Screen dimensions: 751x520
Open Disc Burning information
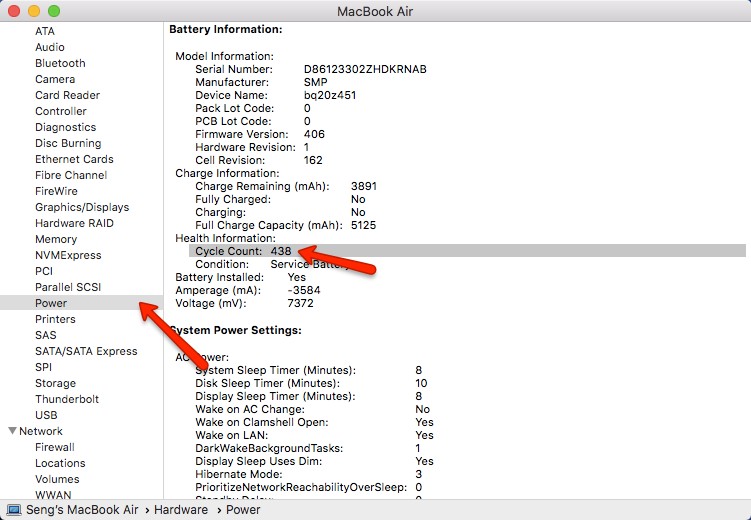[x=68, y=143]
